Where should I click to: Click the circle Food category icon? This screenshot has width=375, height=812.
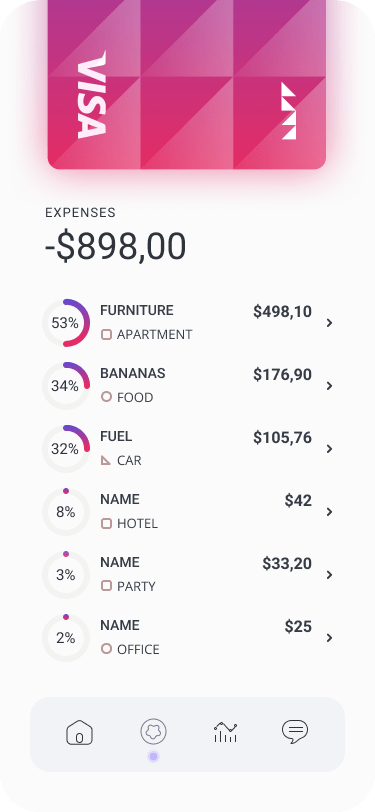pyautogui.click(x=106, y=397)
